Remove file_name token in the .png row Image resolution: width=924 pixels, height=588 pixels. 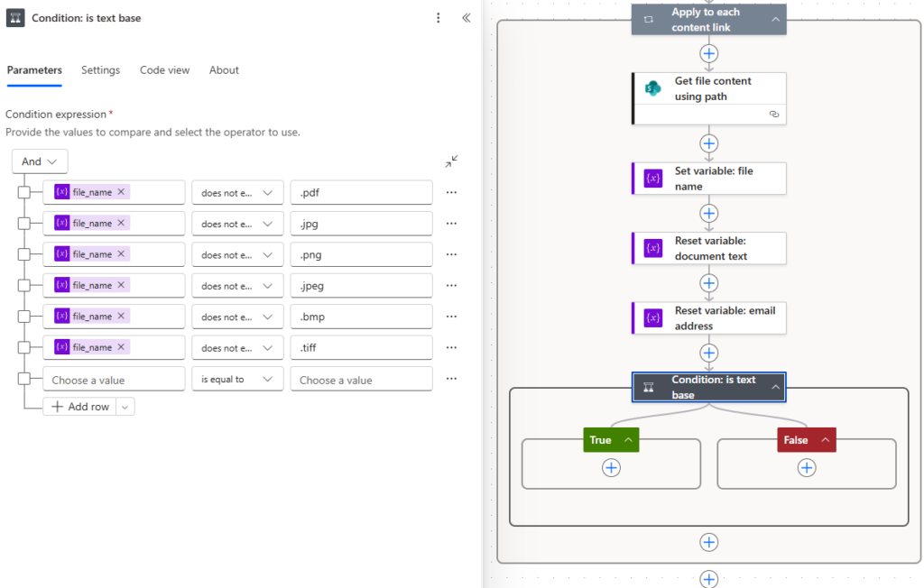121,254
